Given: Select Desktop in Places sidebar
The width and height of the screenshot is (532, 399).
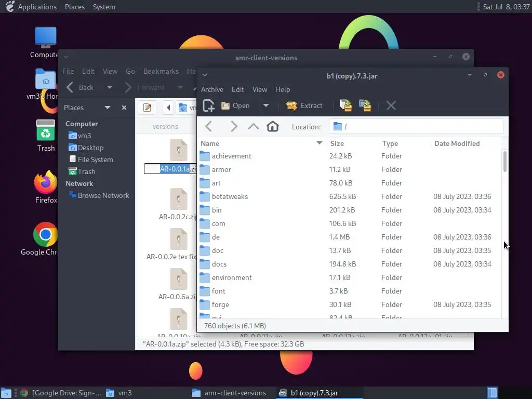Looking at the screenshot, I should click(86, 148).
